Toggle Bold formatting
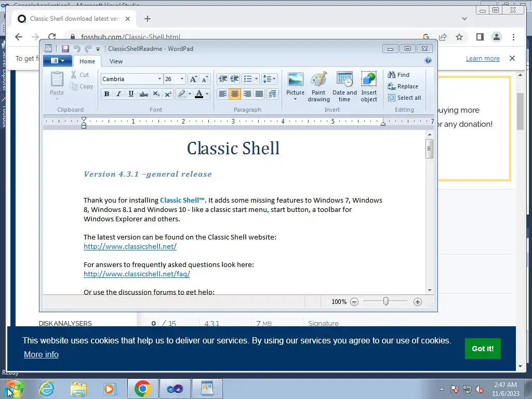The height and width of the screenshot is (399, 532). click(x=107, y=94)
